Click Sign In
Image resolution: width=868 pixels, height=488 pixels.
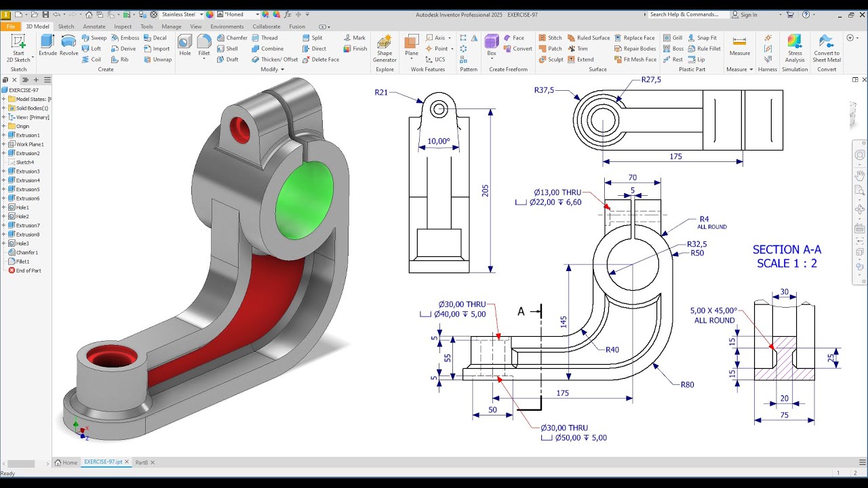pyautogui.click(x=745, y=14)
